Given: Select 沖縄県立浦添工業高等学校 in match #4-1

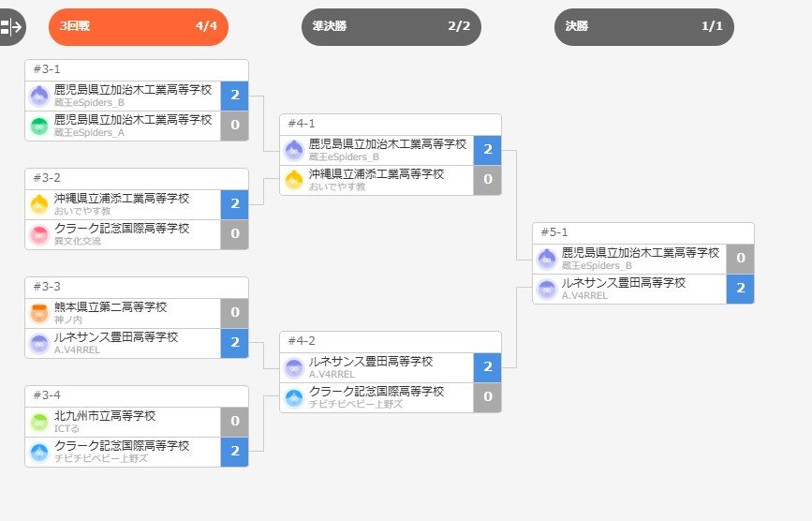Looking at the screenshot, I should [x=377, y=180].
